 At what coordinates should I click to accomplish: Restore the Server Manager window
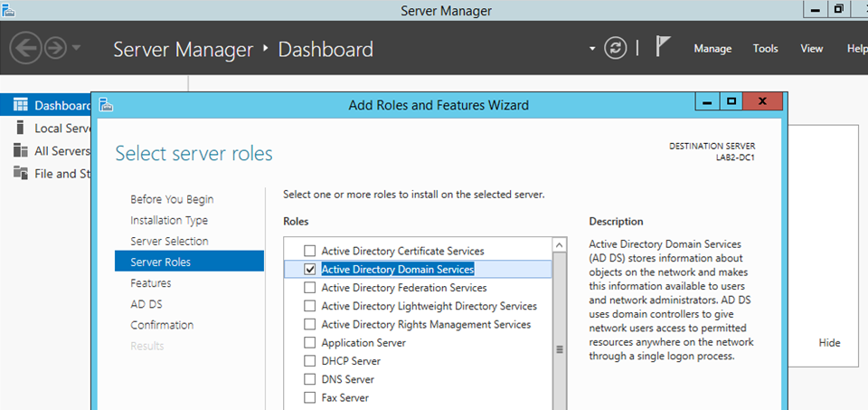pos(839,9)
